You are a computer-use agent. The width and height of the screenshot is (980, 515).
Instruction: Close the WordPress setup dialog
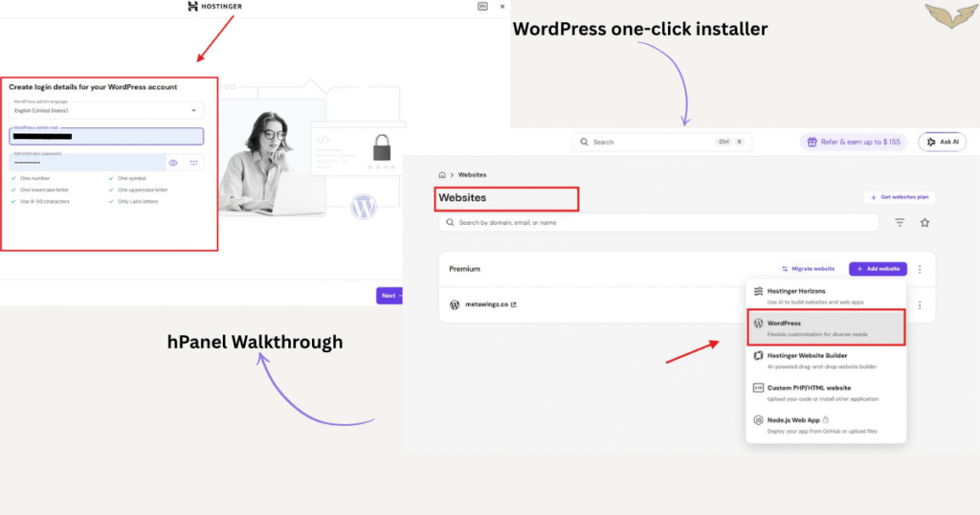point(501,7)
